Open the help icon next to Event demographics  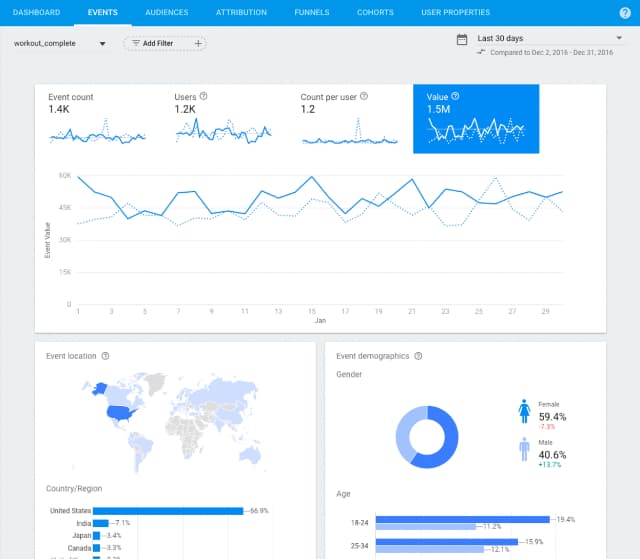click(418, 356)
